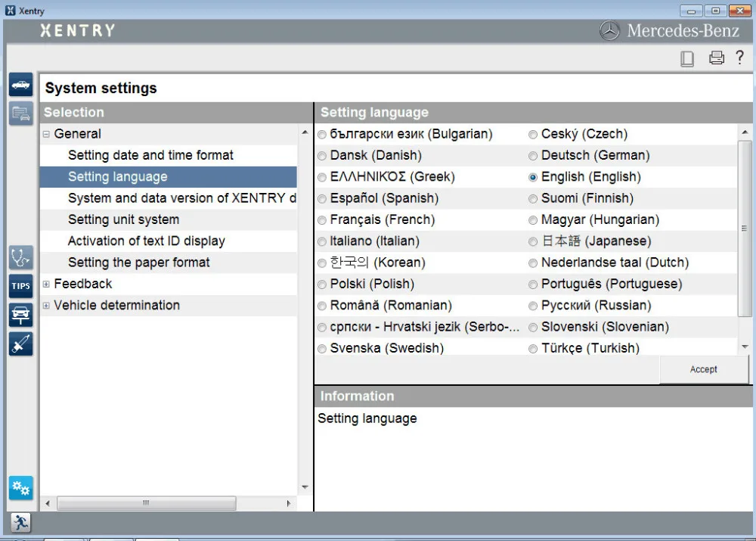This screenshot has height=541, width=756.
Task: Click the selection panel horizontal scrollbar thumb
Action: coord(147,503)
